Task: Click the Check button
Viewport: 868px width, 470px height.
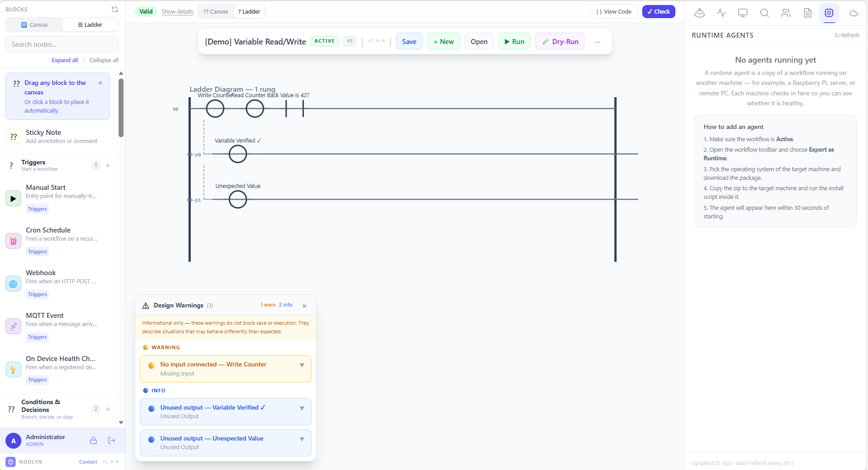Action: point(659,11)
